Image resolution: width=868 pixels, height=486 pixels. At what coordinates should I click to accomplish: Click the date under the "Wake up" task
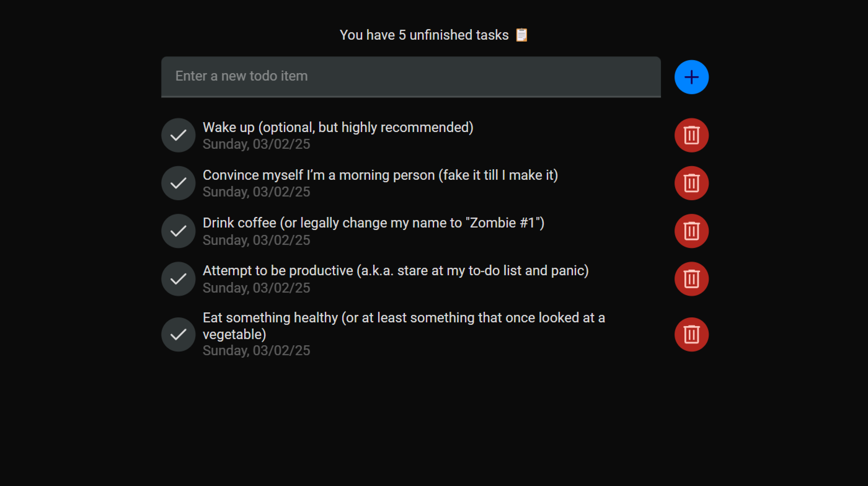pyautogui.click(x=256, y=144)
